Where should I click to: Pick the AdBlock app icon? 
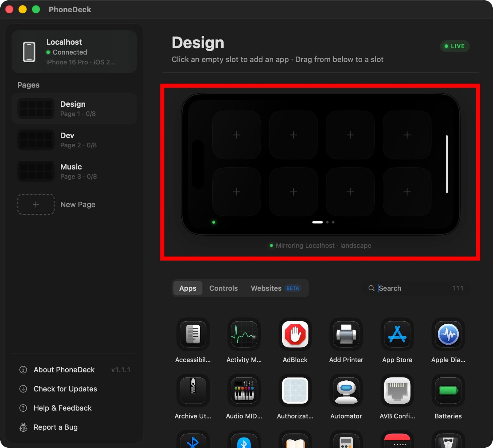point(295,334)
